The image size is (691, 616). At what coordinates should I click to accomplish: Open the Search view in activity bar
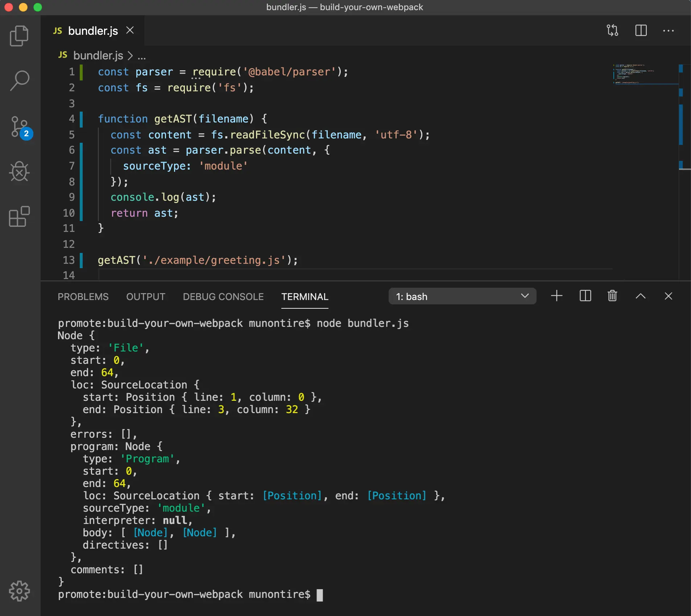pos(19,80)
